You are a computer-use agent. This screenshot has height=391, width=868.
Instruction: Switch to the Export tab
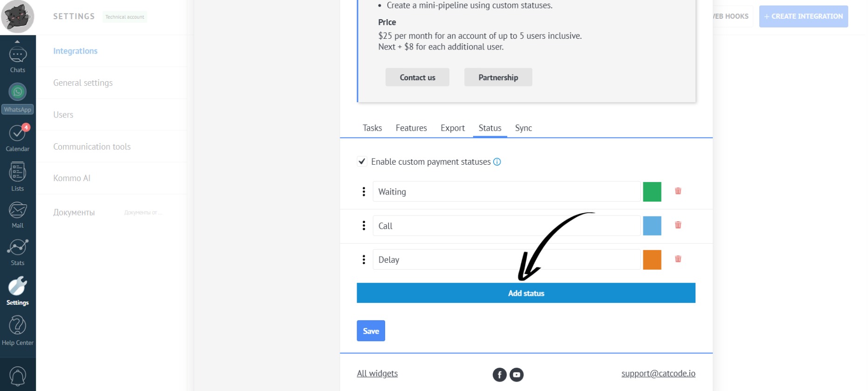tap(452, 128)
